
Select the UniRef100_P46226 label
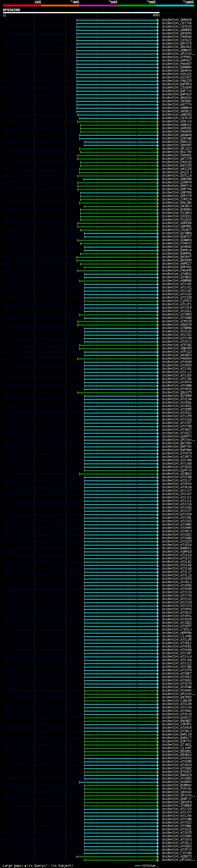coord(176,162)
